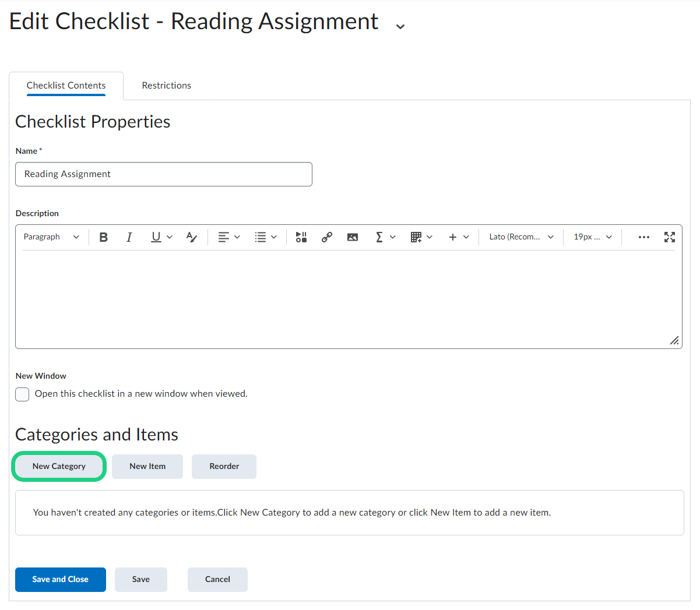Click the New Category button
Viewport: 700px width, 610px height.
(59, 467)
